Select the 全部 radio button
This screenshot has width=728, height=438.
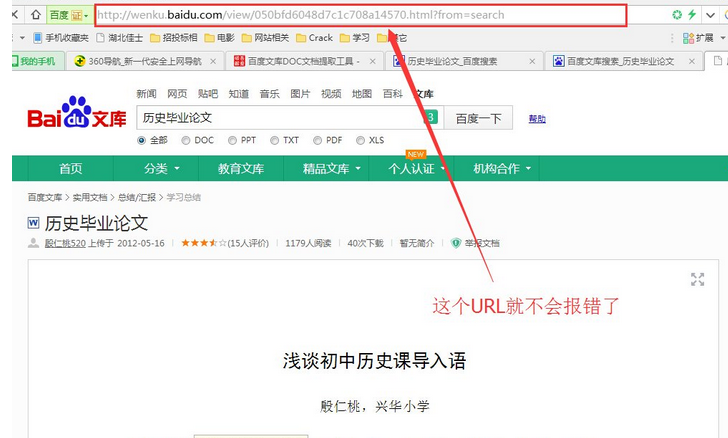[x=142, y=140]
